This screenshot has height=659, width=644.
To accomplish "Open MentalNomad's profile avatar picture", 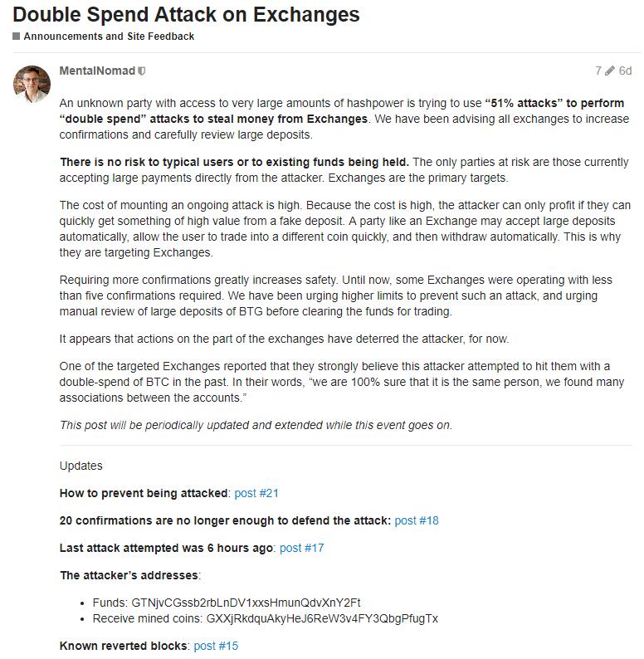I will 32,84.
